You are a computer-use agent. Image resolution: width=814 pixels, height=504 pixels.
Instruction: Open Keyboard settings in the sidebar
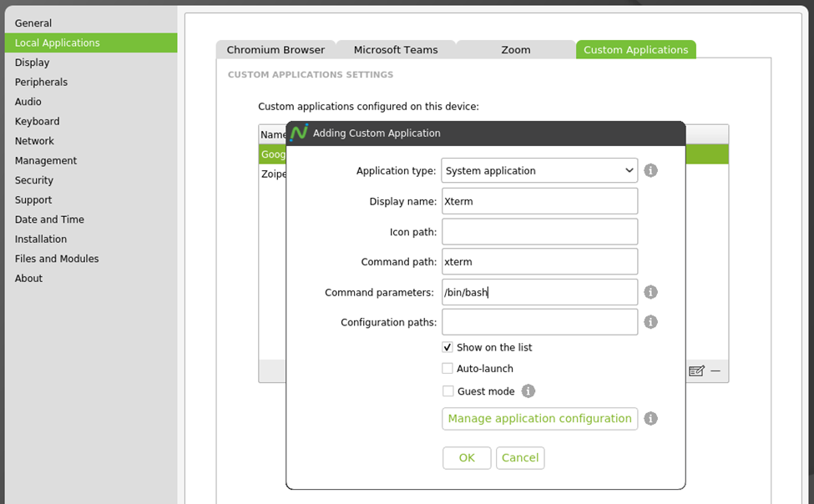(91, 122)
